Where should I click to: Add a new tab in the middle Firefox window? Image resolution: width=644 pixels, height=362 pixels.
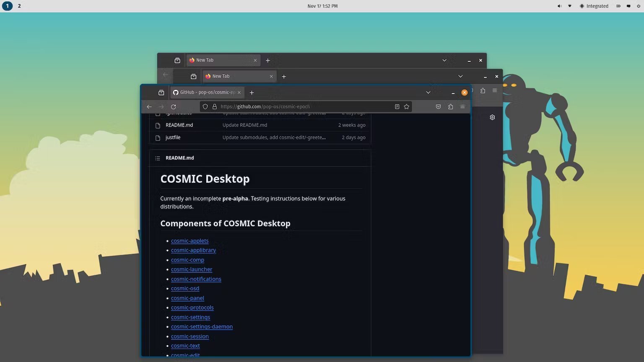pos(284,77)
